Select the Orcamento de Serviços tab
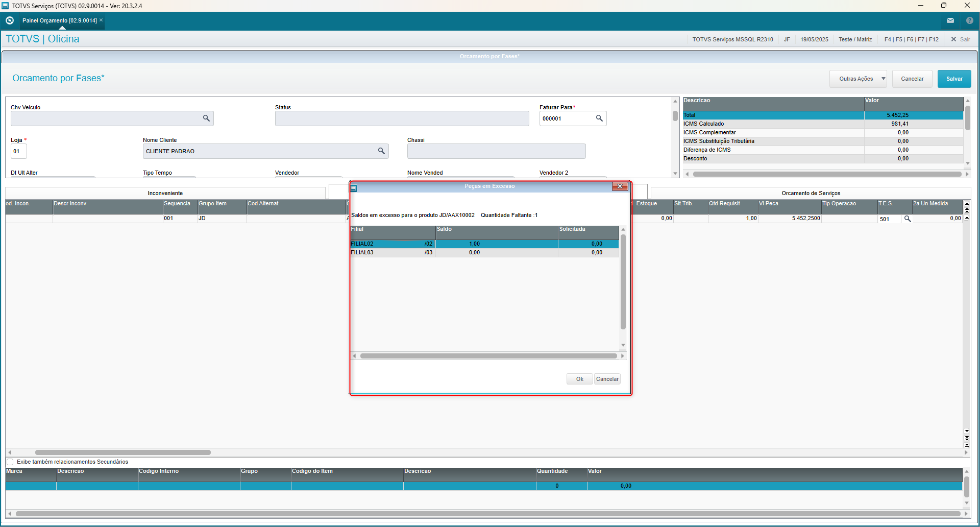 click(811, 193)
